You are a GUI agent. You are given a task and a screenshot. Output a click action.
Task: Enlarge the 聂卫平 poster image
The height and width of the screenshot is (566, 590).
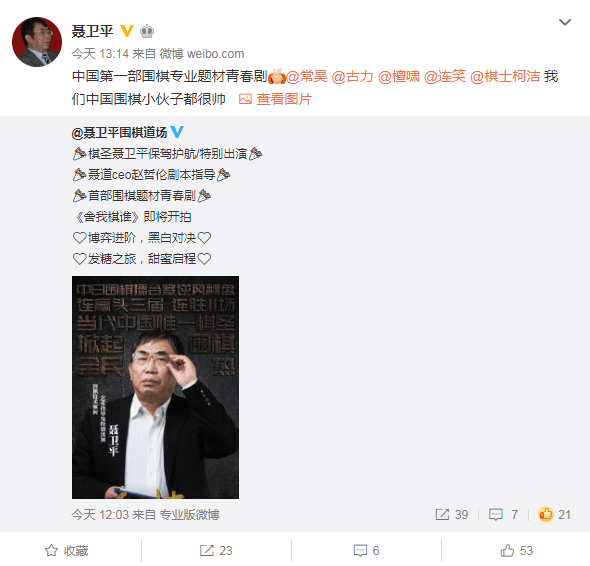tap(155, 387)
